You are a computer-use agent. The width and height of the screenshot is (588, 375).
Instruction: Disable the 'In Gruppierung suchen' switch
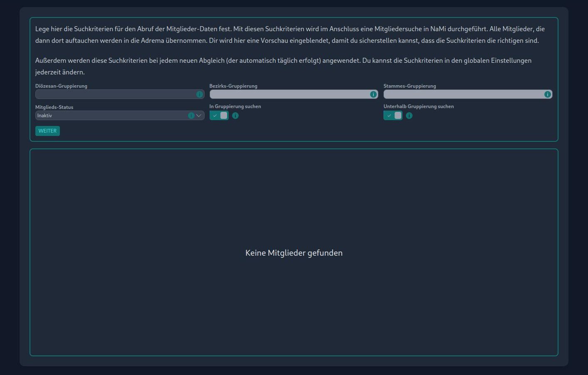pyautogui.click(x=219, y=116)
